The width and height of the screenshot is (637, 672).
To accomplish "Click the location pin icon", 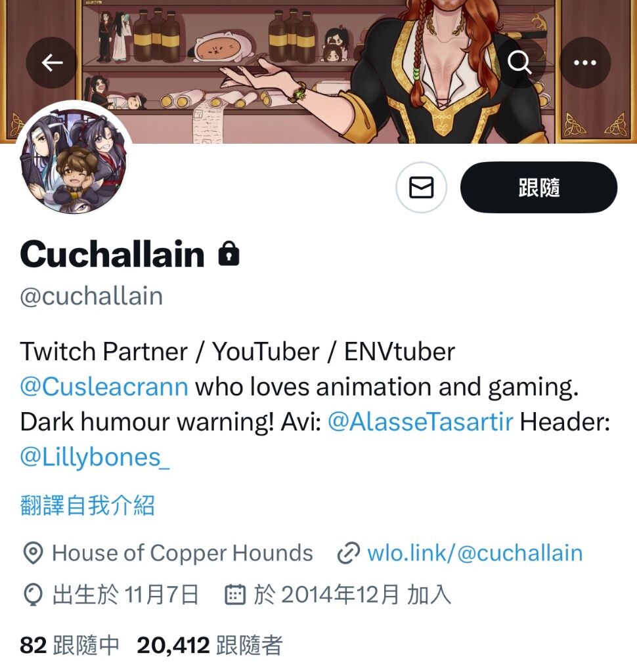I will pyautogui.click(x=33, y=553).
